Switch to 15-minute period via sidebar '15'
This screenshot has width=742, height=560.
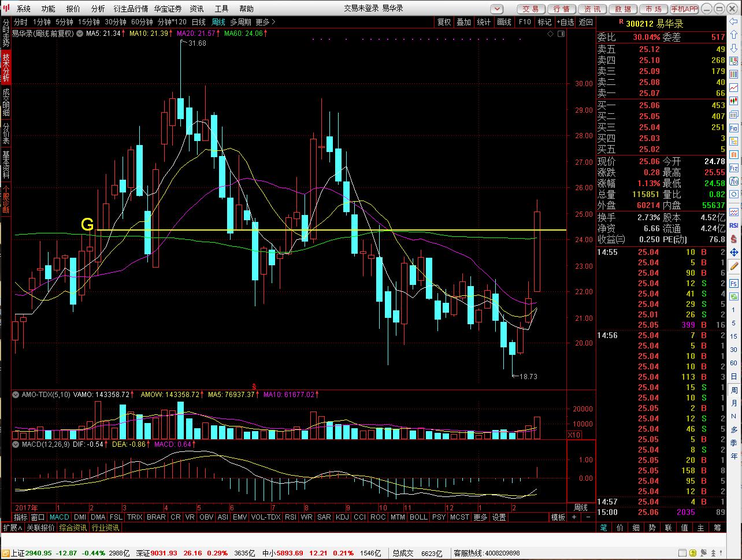click(x=734, y=336)
